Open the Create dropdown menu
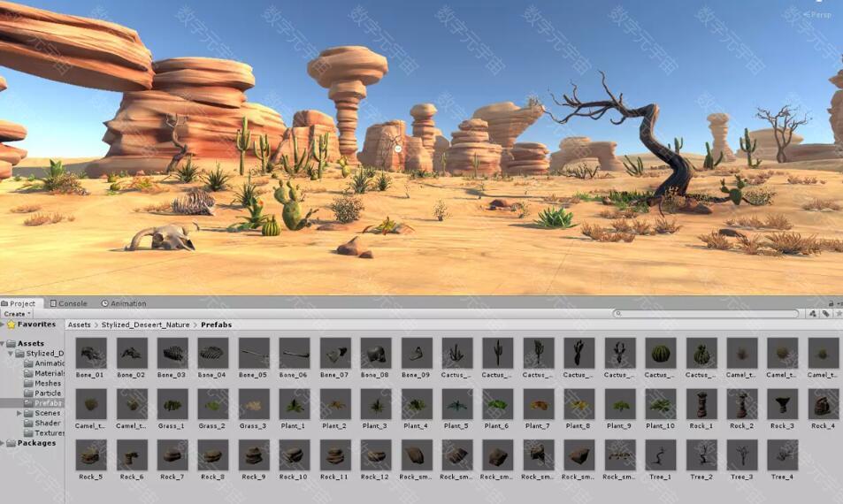 (x=17, y=314)
